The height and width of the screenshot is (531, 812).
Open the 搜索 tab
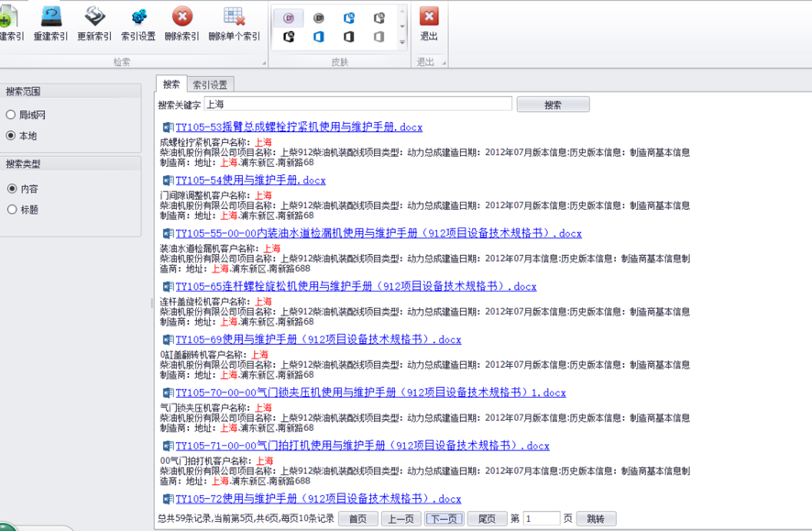(x=170, y=83)
